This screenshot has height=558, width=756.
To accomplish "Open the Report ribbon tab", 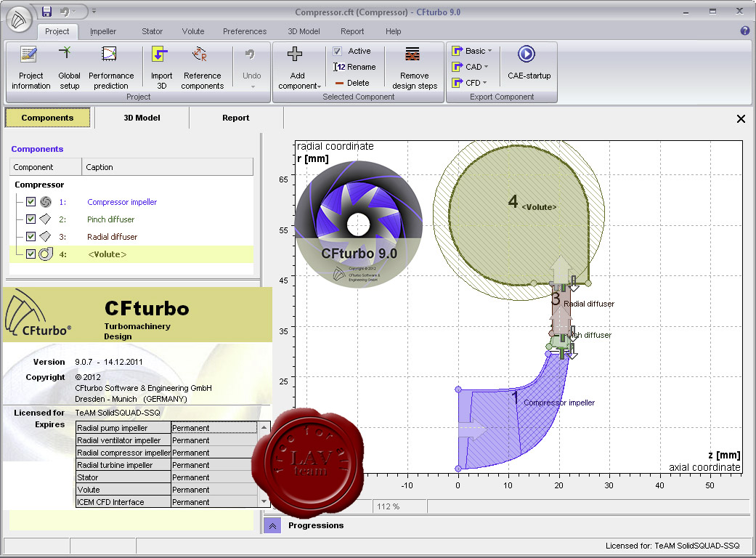I will click(352, 31).
